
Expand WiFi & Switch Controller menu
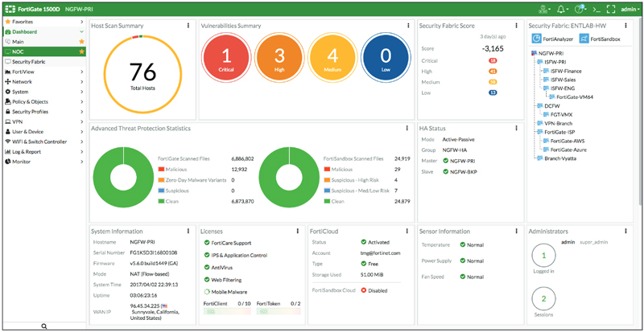(44, 141)
